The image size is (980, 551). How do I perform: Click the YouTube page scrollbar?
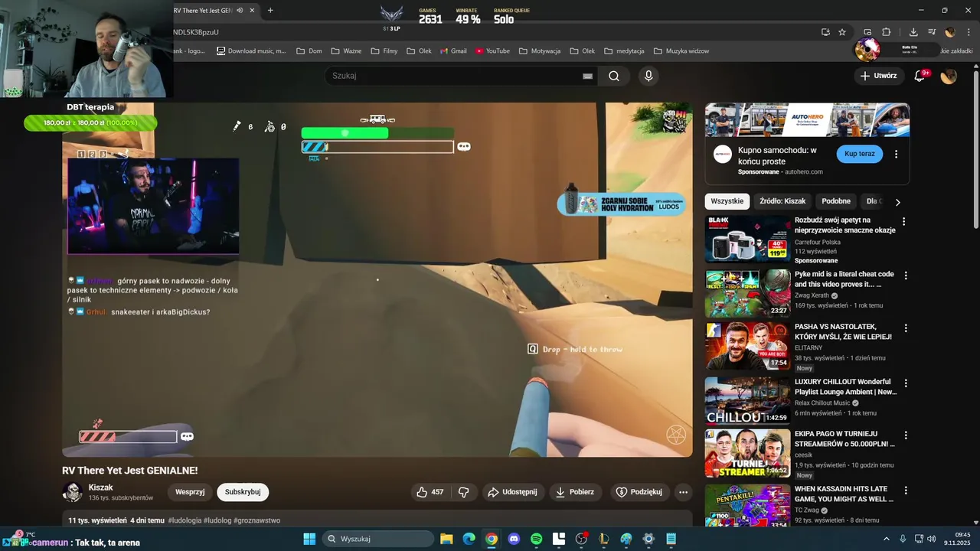point(975,149)
